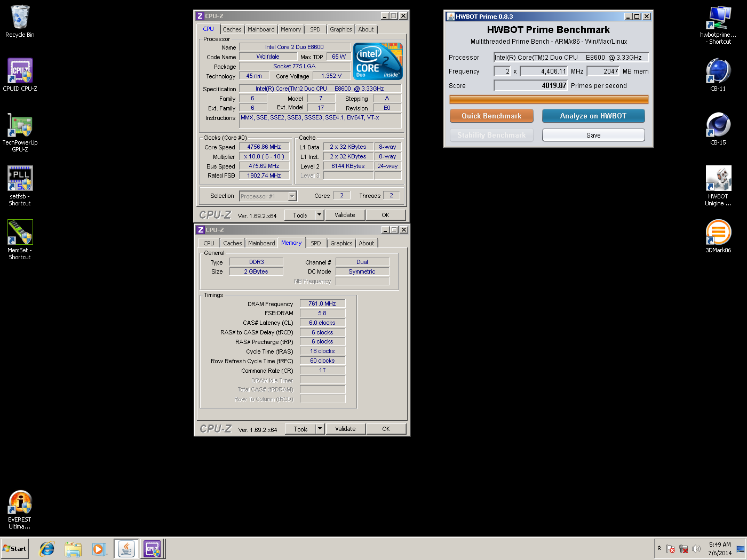Click the Processor field in HWBOT Prime

coord(571,57)
